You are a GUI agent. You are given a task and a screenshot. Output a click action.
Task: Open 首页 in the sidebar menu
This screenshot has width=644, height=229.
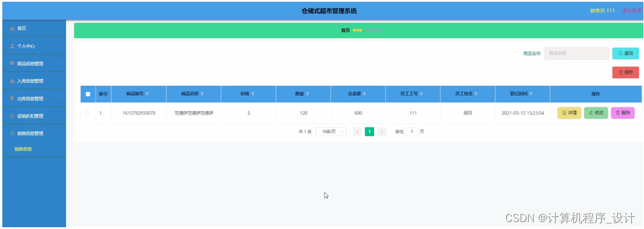pos(34,29)
